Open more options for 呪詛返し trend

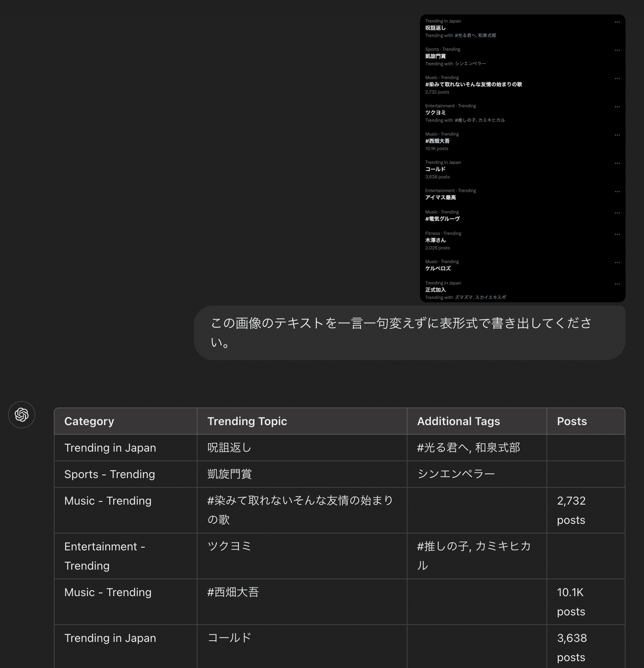(x=617, y=22)
